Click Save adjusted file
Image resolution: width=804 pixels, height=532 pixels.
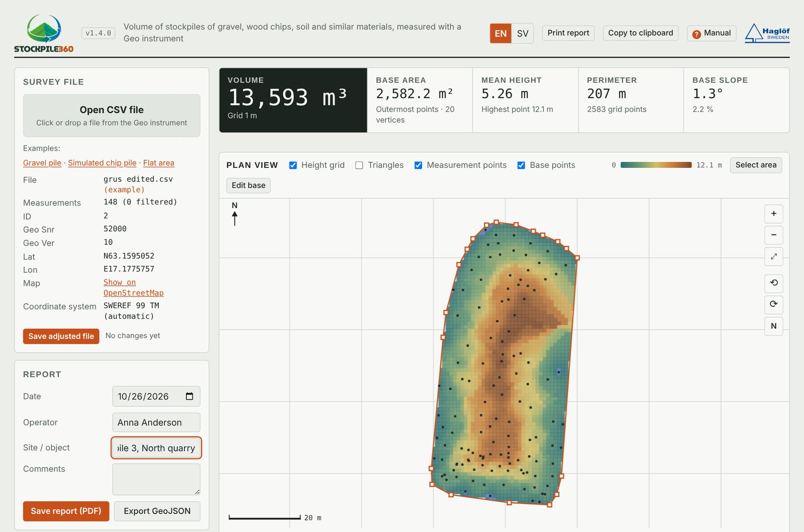61,336
